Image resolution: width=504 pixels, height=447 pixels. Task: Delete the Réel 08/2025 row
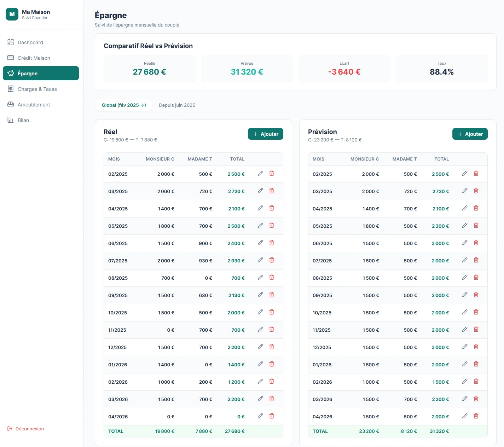point(272,277)
